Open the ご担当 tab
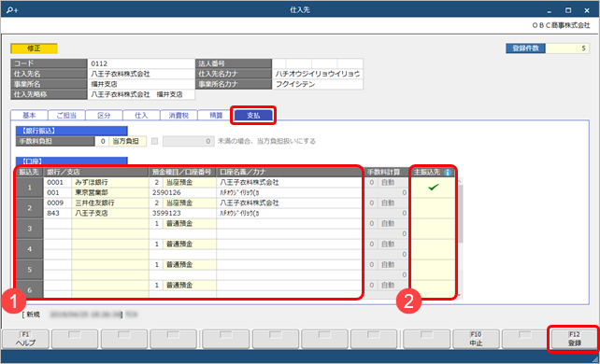Viewport: 600px width, 364px height. coord(66,116)
